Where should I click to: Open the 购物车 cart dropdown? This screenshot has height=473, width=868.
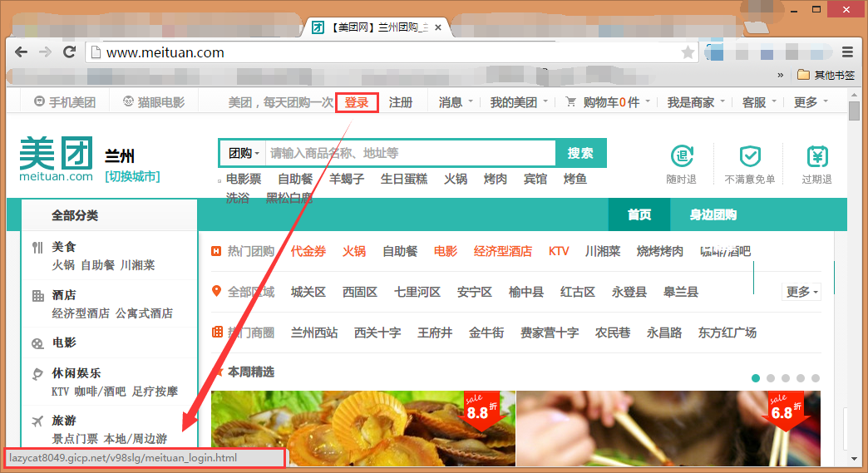point(608,102)
